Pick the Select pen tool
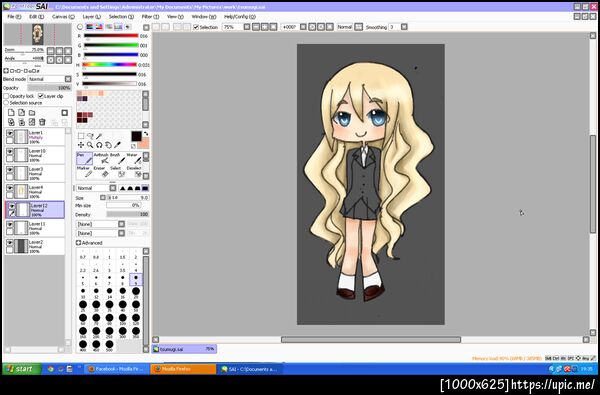This screenshot has width=600, height=395. pos(117,172)
